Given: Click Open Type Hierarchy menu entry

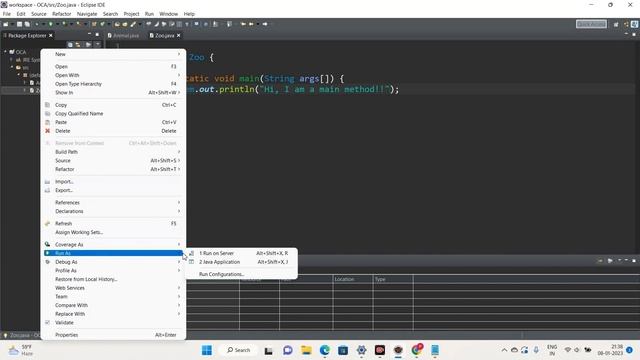Looking at the screenshot, I should (x=113, y=84).
